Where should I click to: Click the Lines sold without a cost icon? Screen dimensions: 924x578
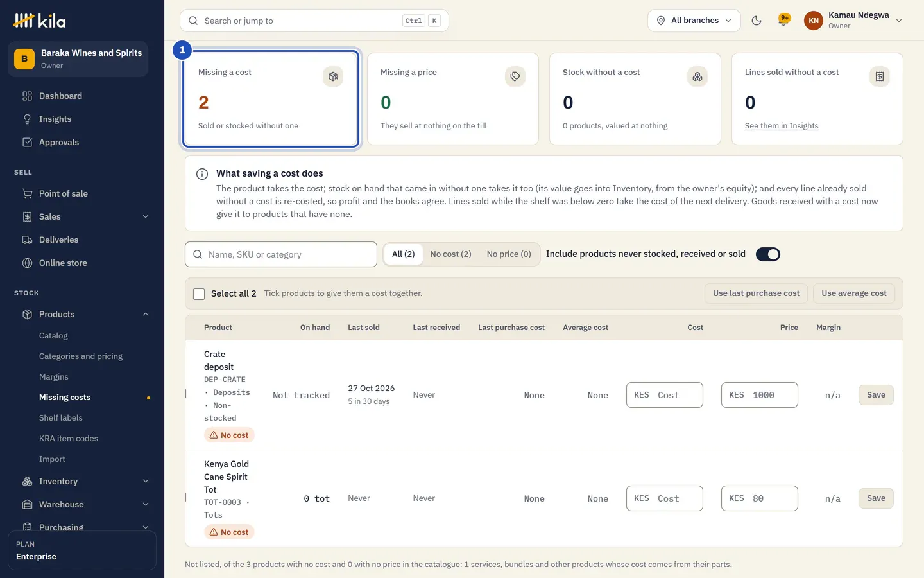pyautogui.click(x=880, y=76)
